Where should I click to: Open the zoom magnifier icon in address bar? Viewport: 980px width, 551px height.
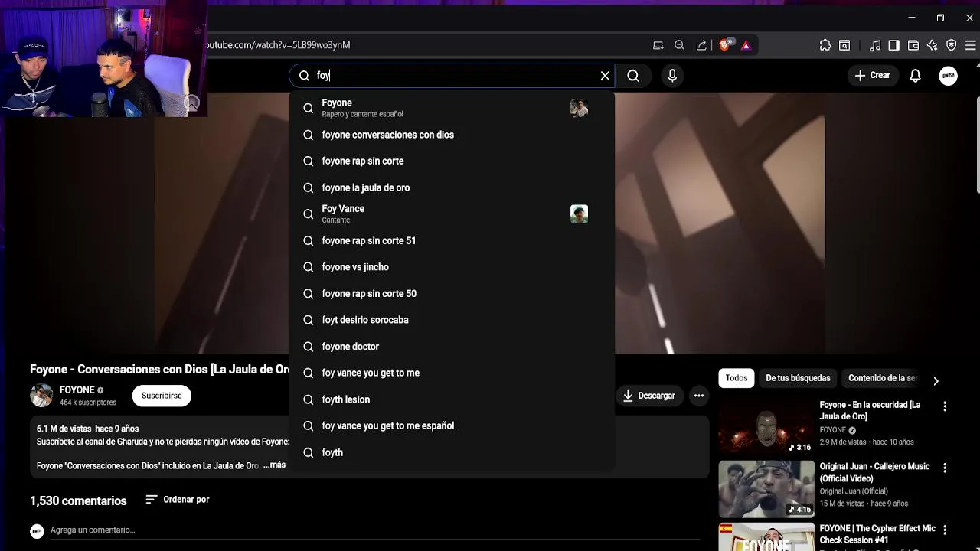[x=679, y=45]
